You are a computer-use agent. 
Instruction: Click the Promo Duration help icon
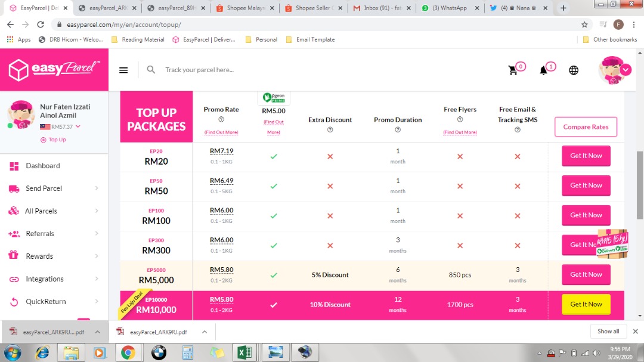[x=398, y=129]
